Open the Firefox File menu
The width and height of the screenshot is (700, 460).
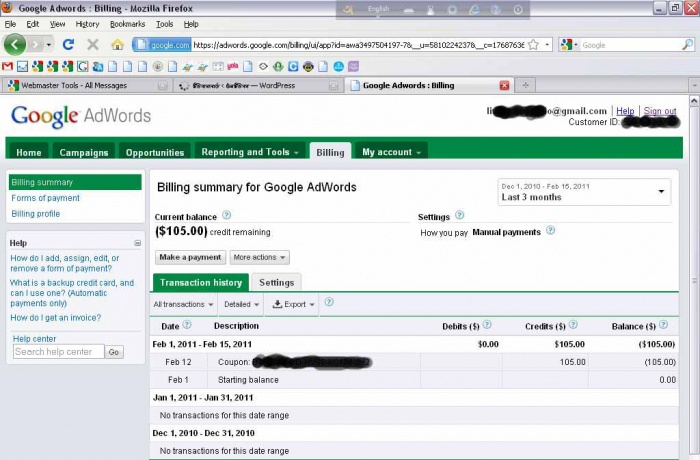click(10, 24)
